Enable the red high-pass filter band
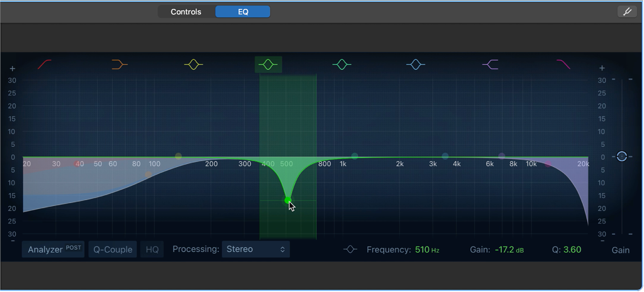 tap(44, 64)
